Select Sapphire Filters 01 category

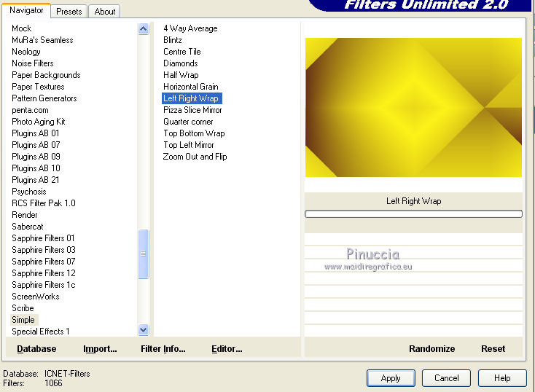43,238
